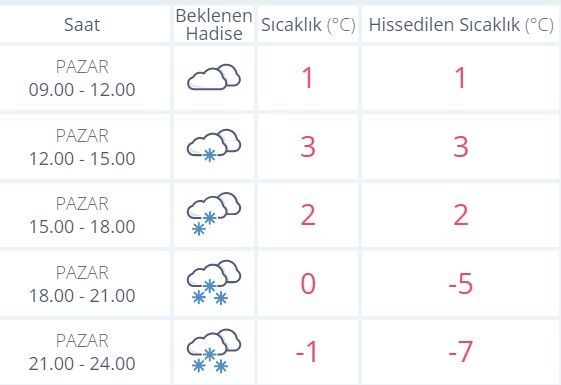Click the two-snowflake icon for 15.00 - 18.00
This screenshot has width=561, height=385.
[214, 214]
